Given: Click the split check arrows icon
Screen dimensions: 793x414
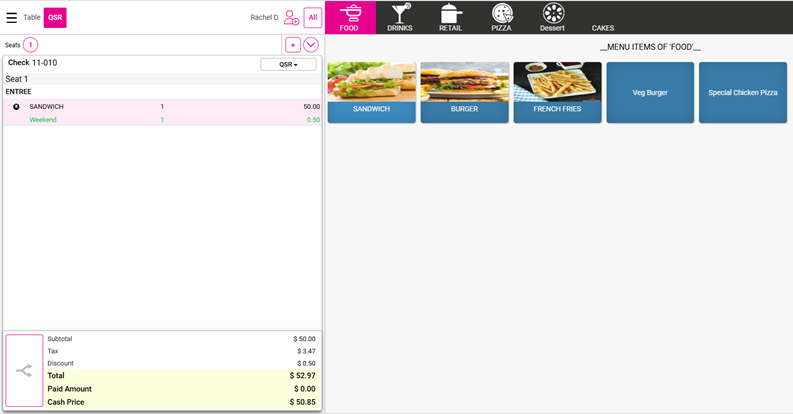Looking at the screenshot, I should (x=24, y=370).
